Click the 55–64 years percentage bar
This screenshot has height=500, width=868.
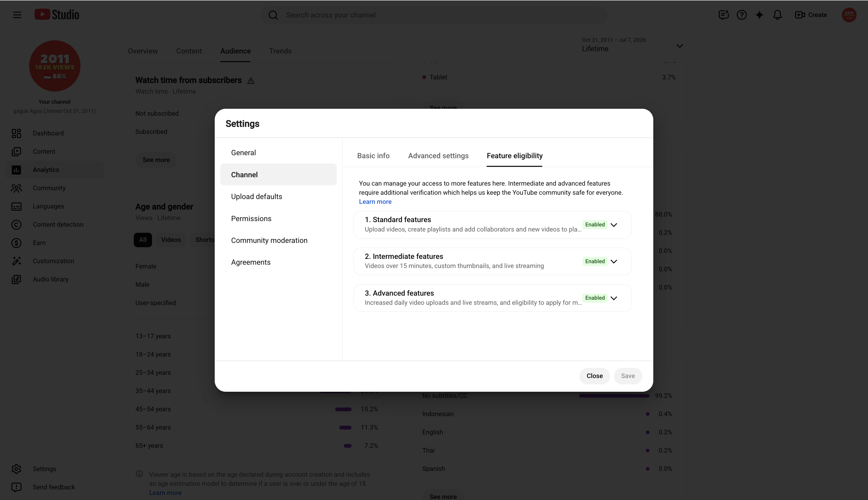click(345, 427)
